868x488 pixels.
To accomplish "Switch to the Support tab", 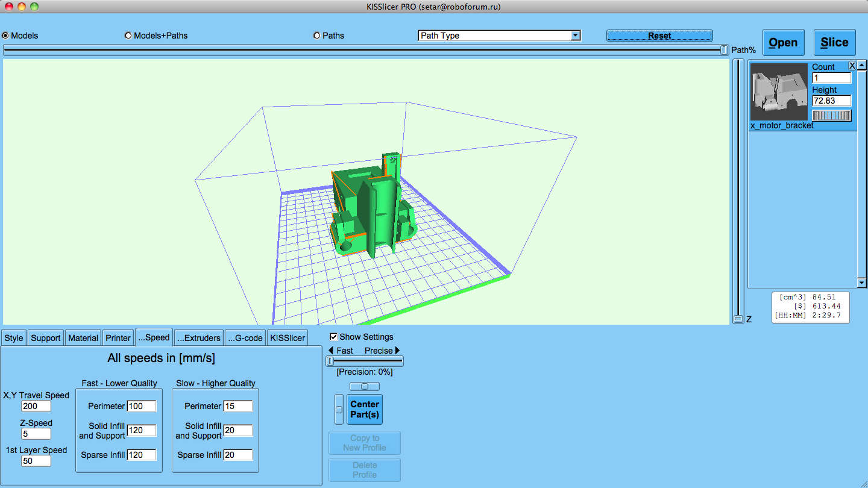I will point(46,338).
